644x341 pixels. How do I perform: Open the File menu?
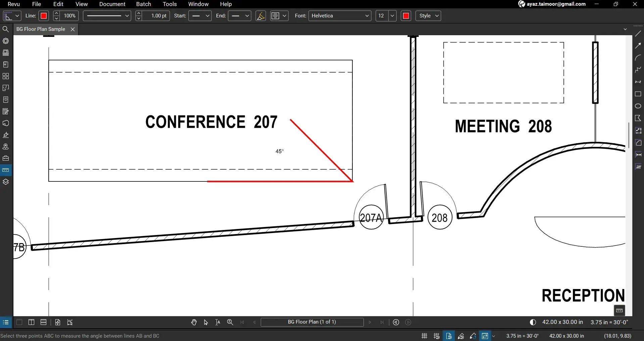point(37,4)
